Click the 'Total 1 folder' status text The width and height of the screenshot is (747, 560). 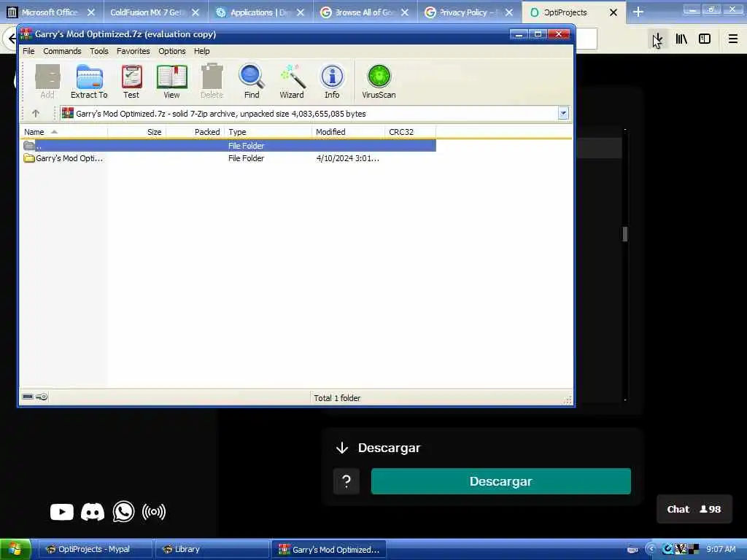tap(337, 398)
